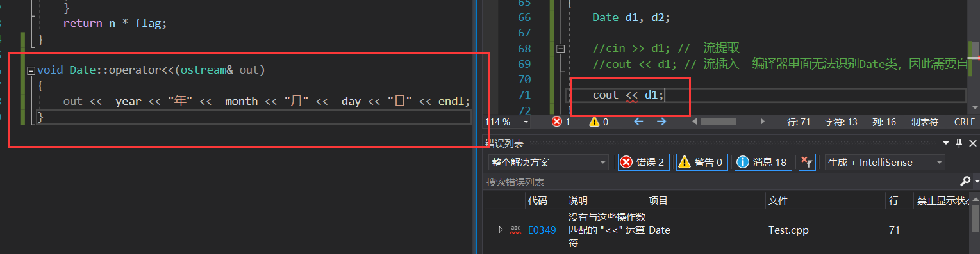This screenshot has width=980, height=254.
Task: Expand the E0349 error row details
Action: (501, 230)
